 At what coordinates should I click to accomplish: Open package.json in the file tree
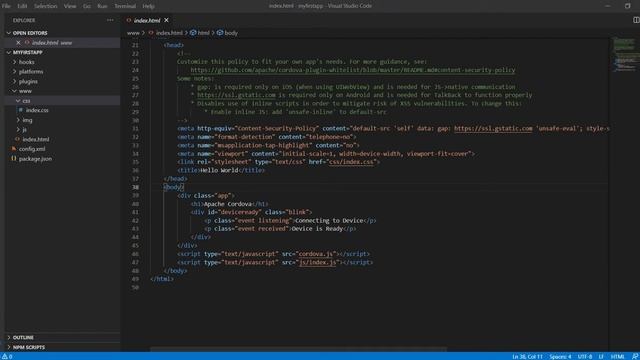tap(35, 159)
